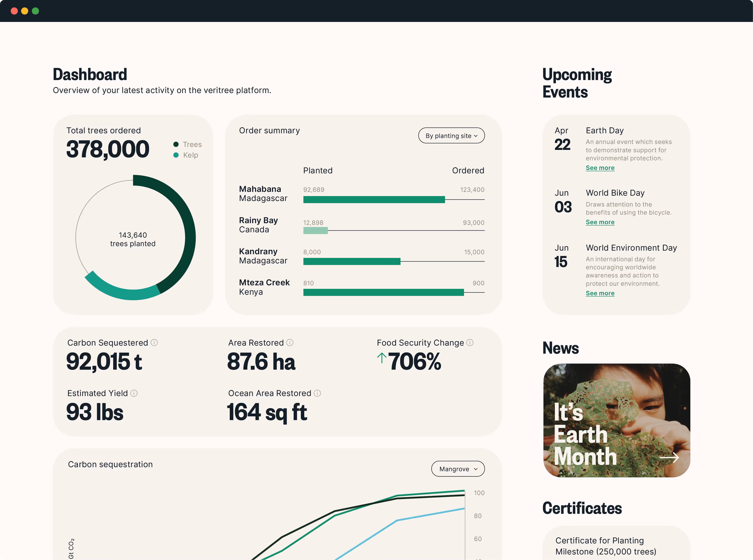Click the Earth Day event title
Screen dimensions: 753x560
(605, 131)
